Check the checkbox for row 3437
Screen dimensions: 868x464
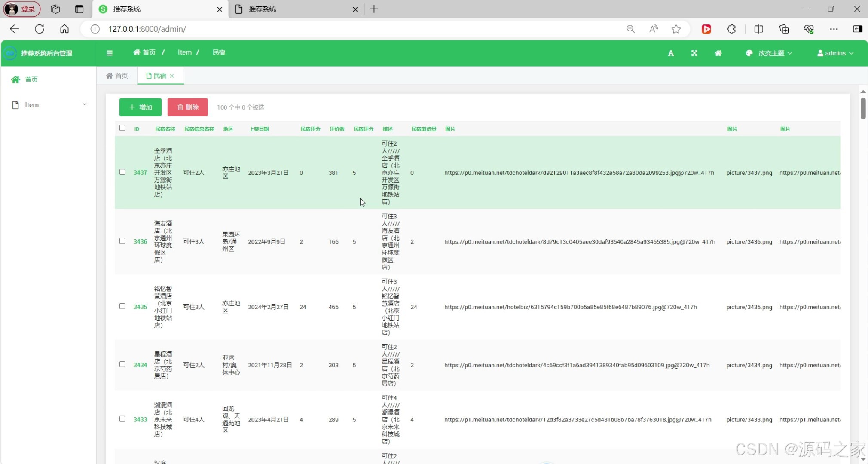(x=122, y=172)
